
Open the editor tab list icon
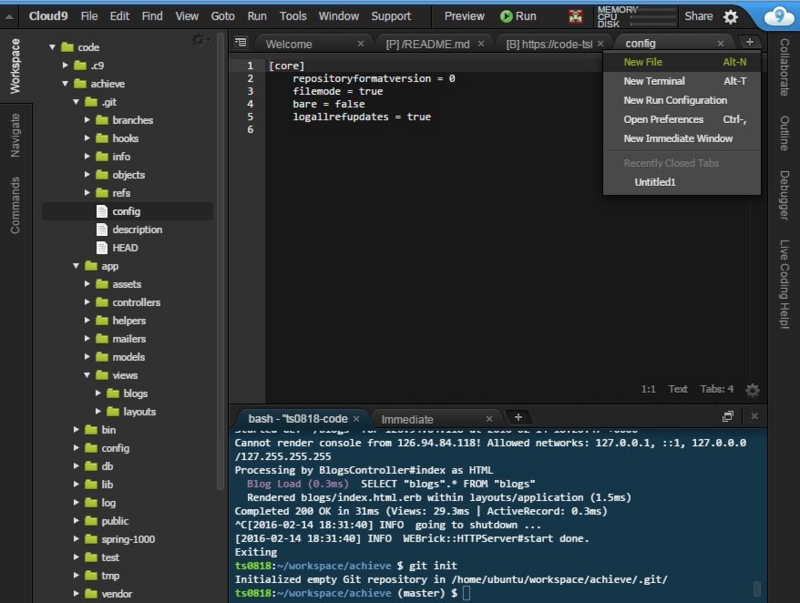240,42
